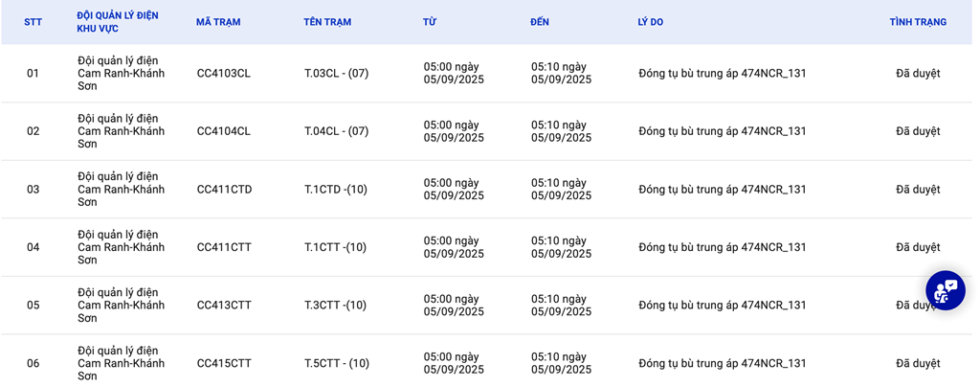Click station name T.03CL - (07)
This screenshot has height=387, width=980.
(x=336, y=73)
